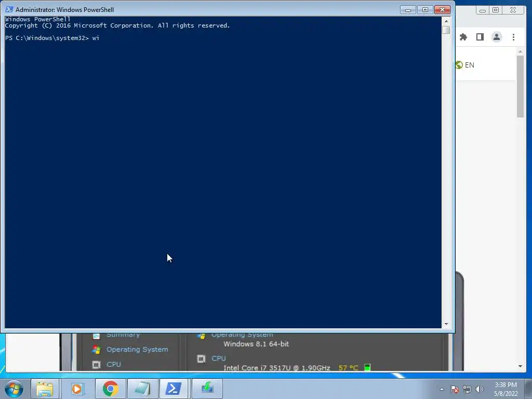This screenshot has height=399, width=532.
Task: Click Chrome page scroll down arrow
Action: tap(520, 366)
